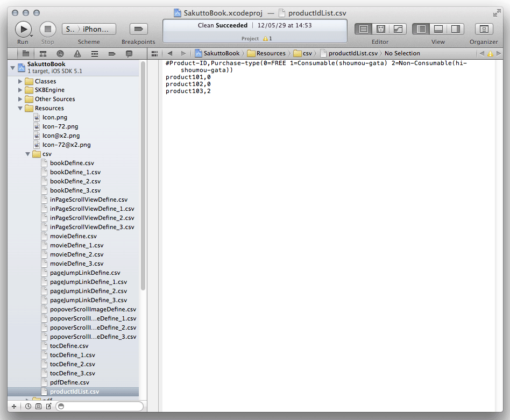Collapse the SakuttoBook project root
Image resolution: width=510 pixels, height=420 pixels.
[13, 68]
